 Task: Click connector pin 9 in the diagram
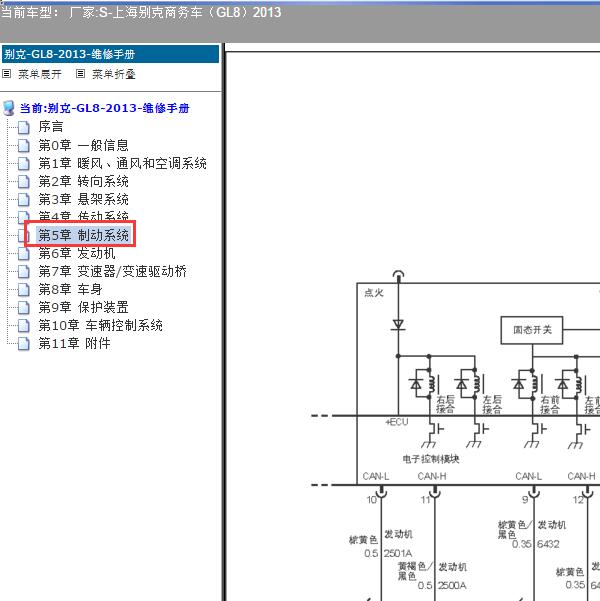click(x=525, y=499)
